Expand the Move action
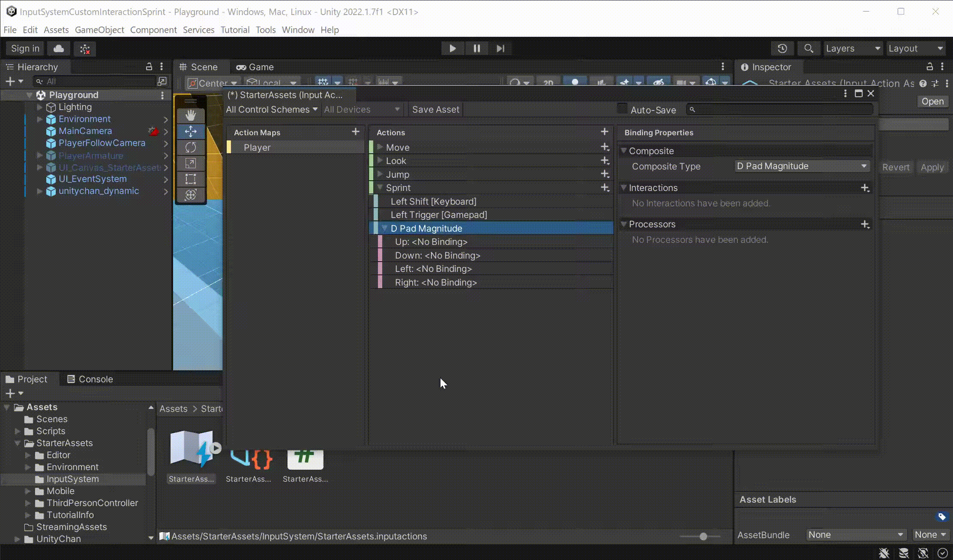953x560 pixels. point(380,147)
